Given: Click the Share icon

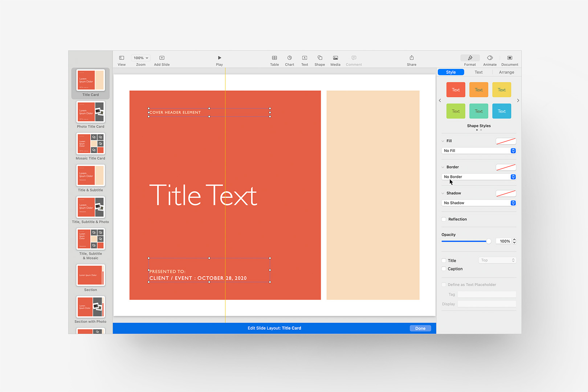Looking at the screenshot, I should coord(412,58).
